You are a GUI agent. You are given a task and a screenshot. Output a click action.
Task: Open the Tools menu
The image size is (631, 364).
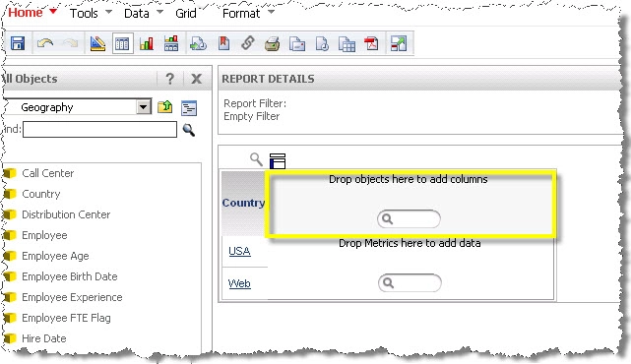84,13
